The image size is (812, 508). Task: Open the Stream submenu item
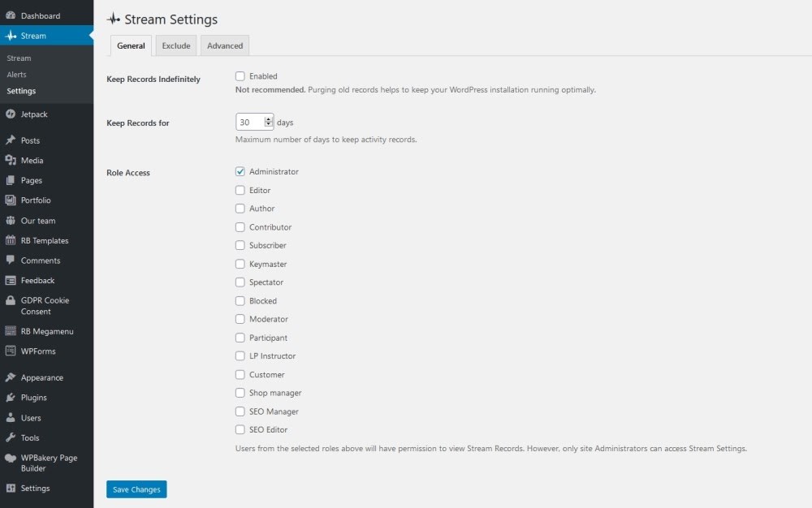point(19,58)
